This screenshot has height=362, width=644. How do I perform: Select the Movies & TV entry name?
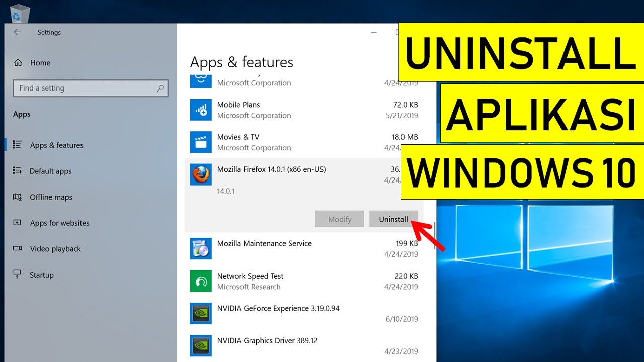[238, 137]
